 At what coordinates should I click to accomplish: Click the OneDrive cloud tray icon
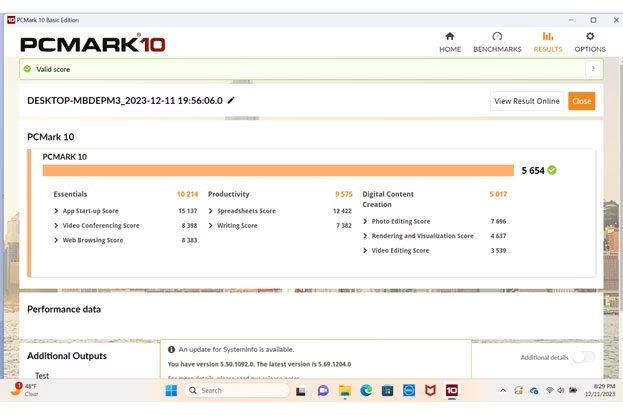[534, 390]
